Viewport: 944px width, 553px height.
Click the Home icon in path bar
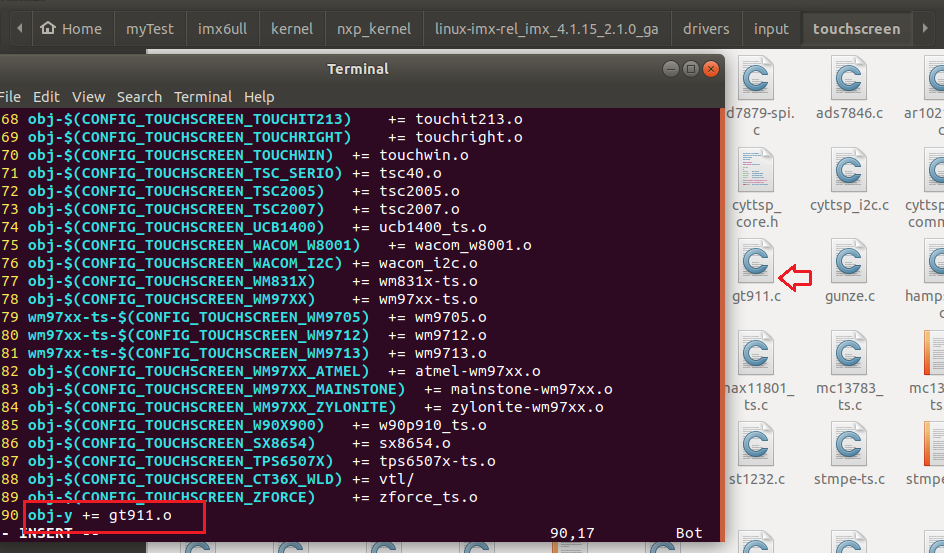click(x=48, y=28)
